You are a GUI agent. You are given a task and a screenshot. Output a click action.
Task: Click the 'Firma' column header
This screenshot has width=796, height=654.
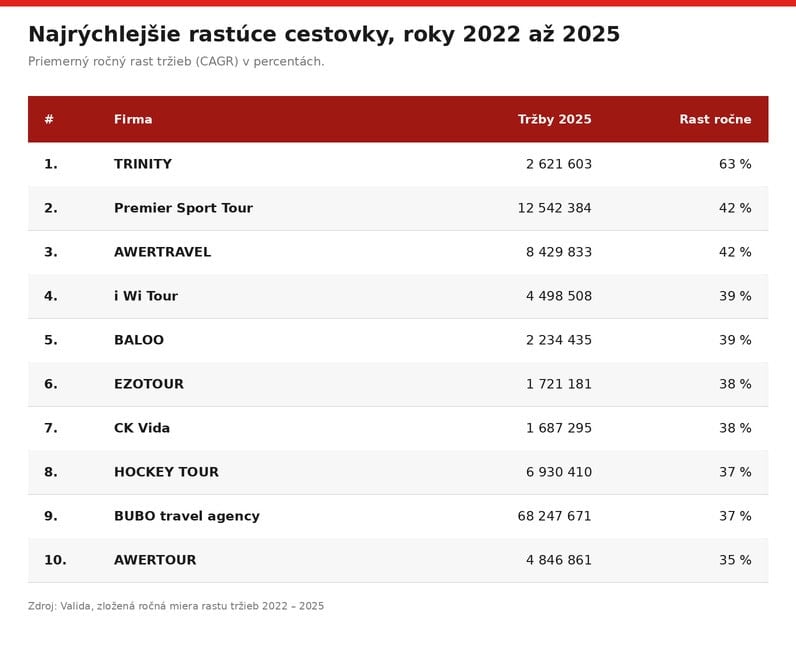pyautogui.click(x=133, y=119)
